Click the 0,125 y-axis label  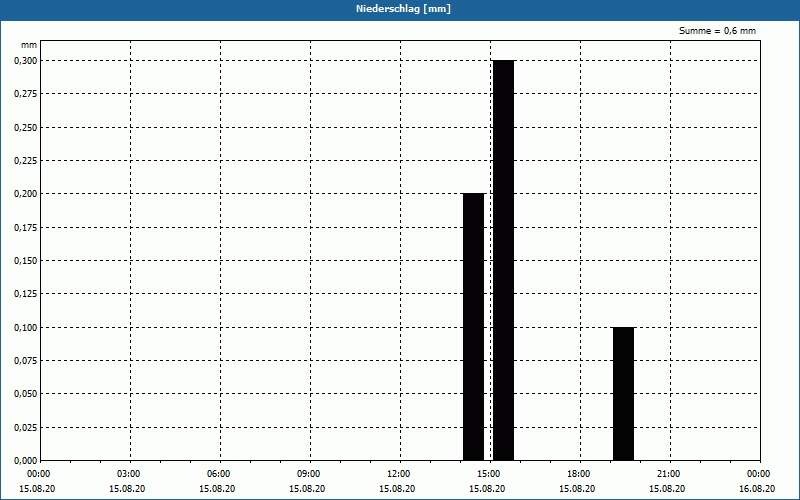[26, 294]
